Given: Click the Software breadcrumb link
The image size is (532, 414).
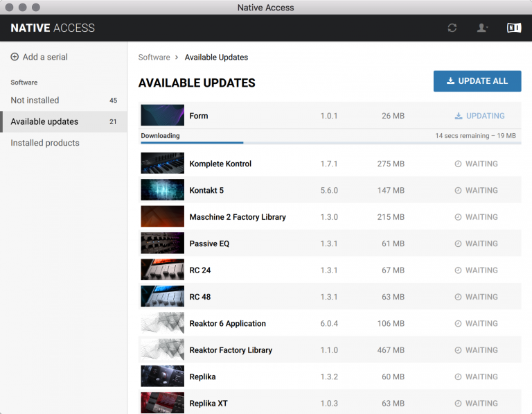Looking at the screenshot, I should click(x=154, y=57).
